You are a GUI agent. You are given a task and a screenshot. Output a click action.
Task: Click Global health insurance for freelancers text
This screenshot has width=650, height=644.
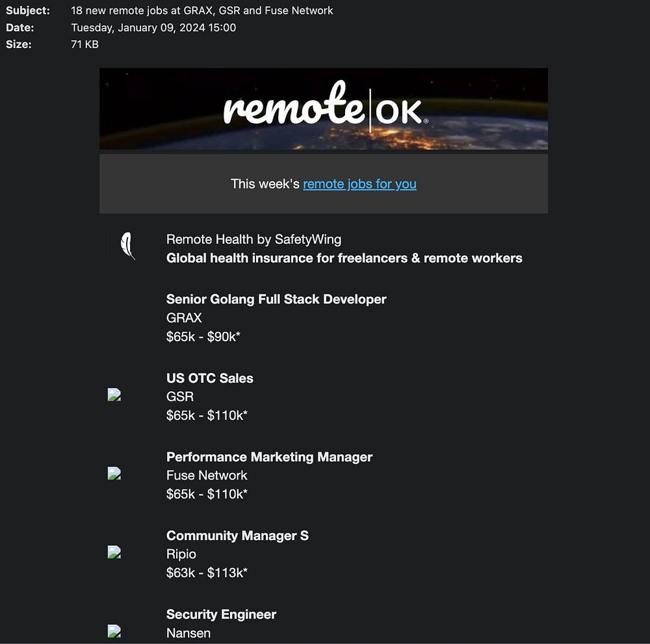(x=344, y=258)
